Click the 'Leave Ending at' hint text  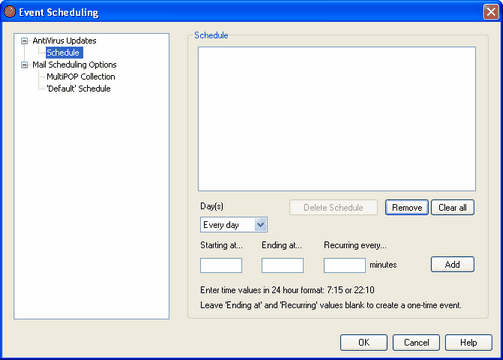pos(331,305)
